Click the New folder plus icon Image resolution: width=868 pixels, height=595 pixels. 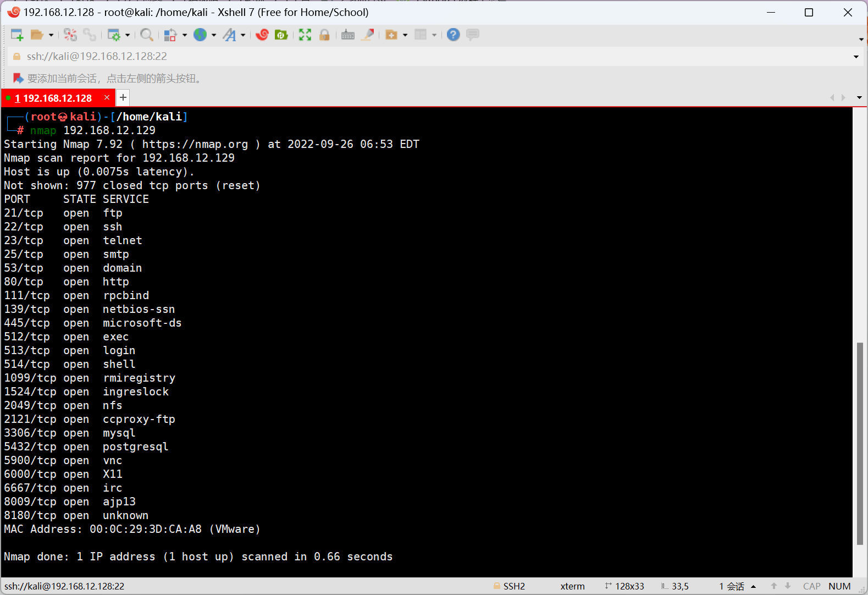point(391,35)
